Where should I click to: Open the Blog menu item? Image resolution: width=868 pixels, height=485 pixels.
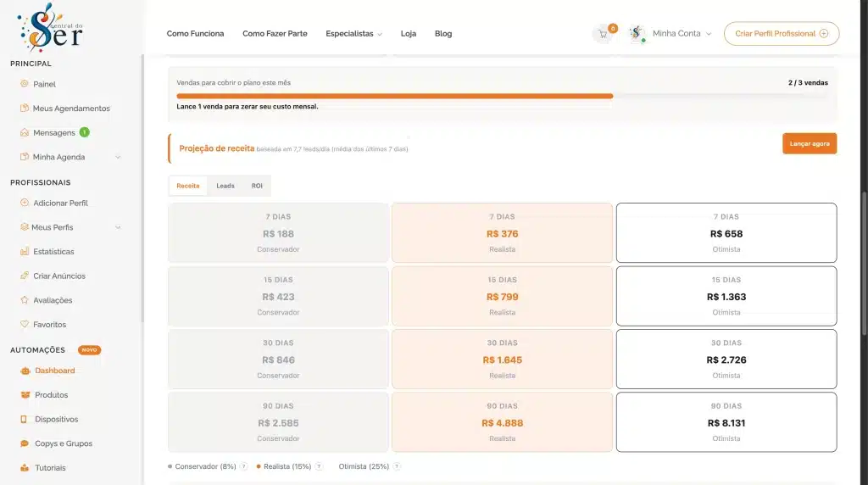point(443,34)
